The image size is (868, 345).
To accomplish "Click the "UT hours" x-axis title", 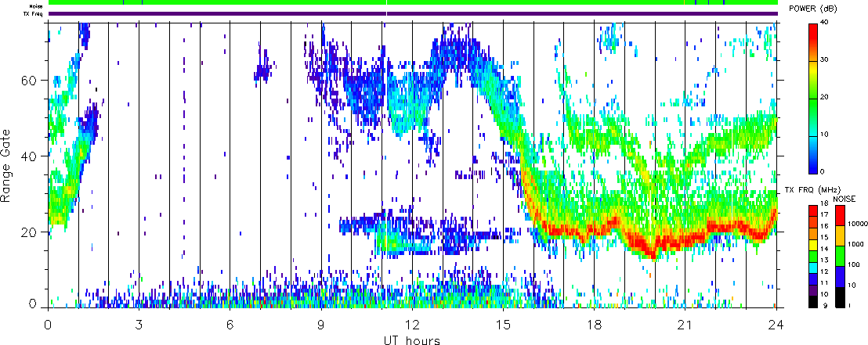I will pyautogui.click(x=412, y=340).
